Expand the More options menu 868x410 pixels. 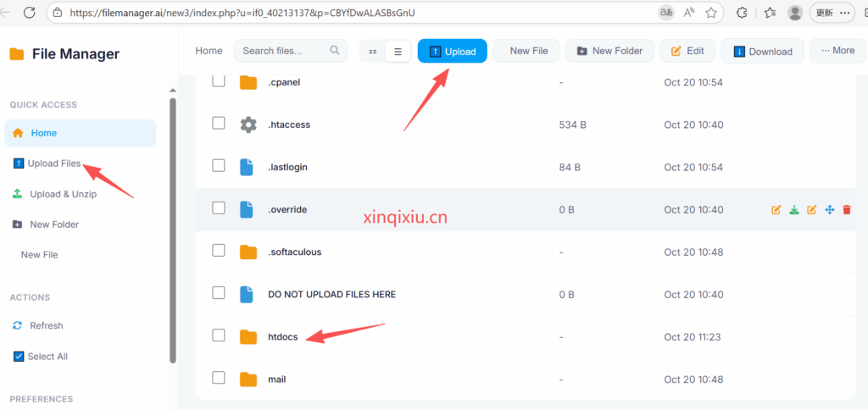coord(837,51)
